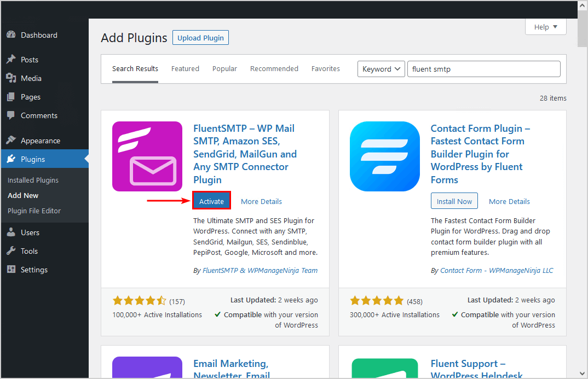The height and width of the screenshot is (379, 588).
Task: Expand the Help dropdown tab
Action: (546, 27)
